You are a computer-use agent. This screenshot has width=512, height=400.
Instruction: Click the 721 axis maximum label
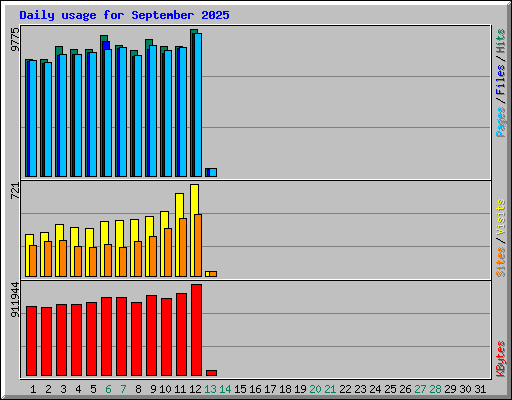pyautogui.click(x=15, y=191)
